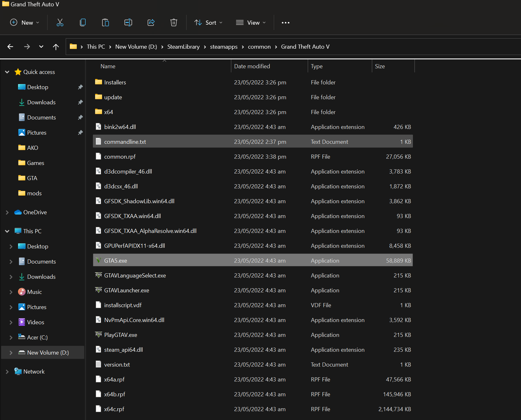The height and width of the screenshot is (420, 521).
Task: Sort by the Size column header
Action: (x=380, y=66)
